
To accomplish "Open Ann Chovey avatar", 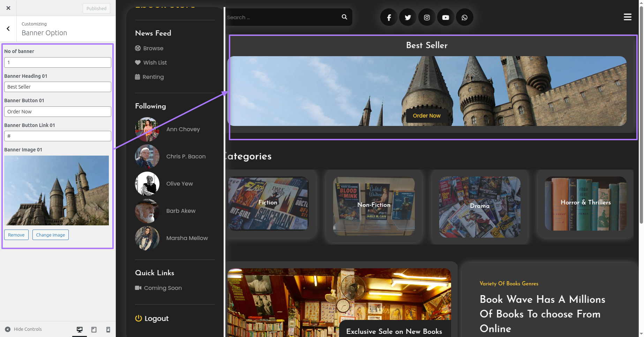I will [x=147, y=129].
